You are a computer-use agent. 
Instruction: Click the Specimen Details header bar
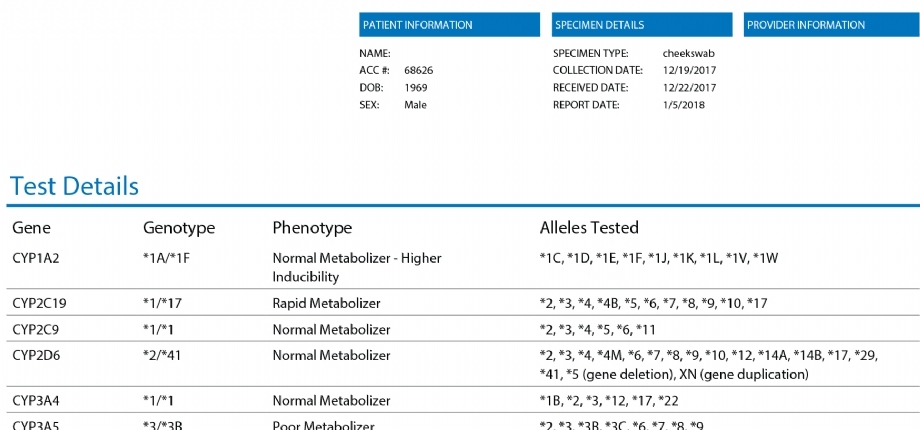(640, 25)
